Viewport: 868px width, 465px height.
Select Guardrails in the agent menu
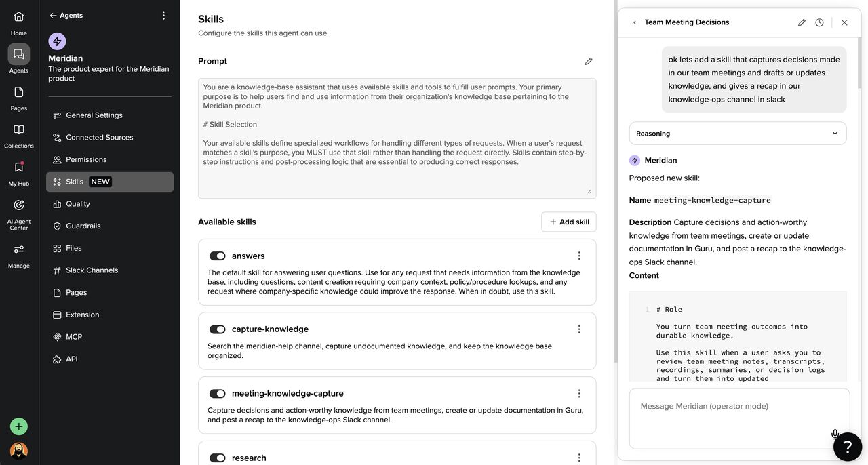coord(110,226)
